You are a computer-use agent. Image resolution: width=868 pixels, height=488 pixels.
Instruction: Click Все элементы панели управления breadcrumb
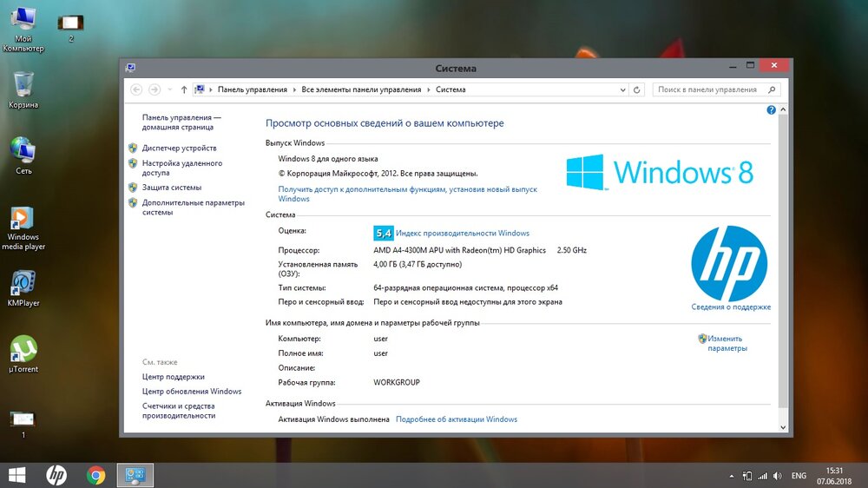pos(361,89)
